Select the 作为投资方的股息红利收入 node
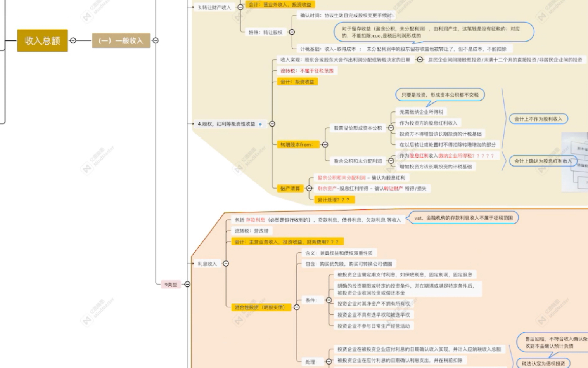 [429, 123]
